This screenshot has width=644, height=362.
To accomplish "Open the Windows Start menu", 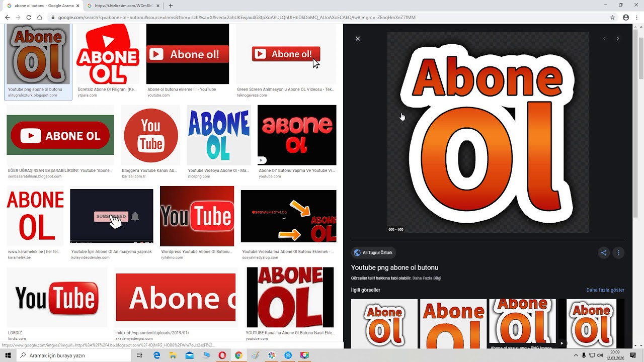I will click(x=8, y=355).
